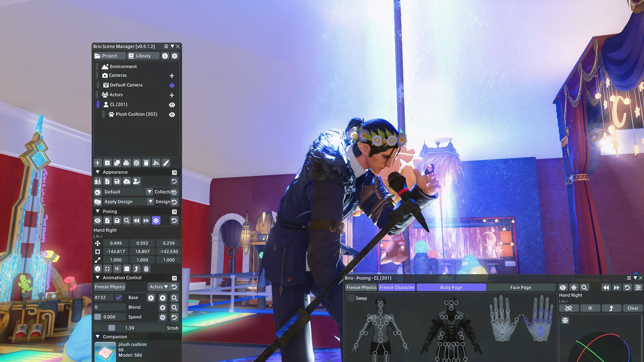Click the save pose floppy icon in Posing section

click(117, 221)
